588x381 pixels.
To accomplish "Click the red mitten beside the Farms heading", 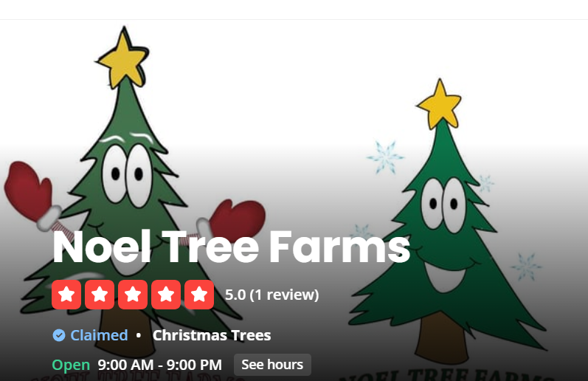I will tap(235, 219).
